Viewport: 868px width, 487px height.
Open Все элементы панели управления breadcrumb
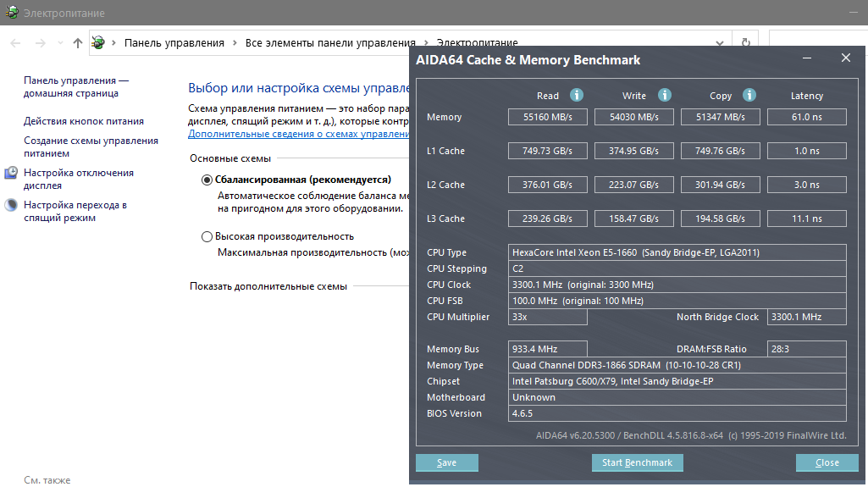(x=330, y=42)
